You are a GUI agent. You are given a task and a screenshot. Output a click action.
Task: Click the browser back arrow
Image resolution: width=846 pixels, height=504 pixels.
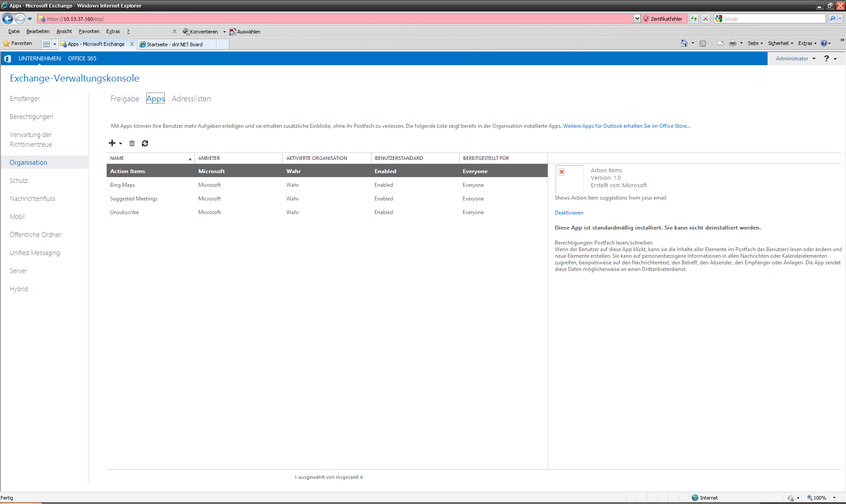click(x=7, y=19)
